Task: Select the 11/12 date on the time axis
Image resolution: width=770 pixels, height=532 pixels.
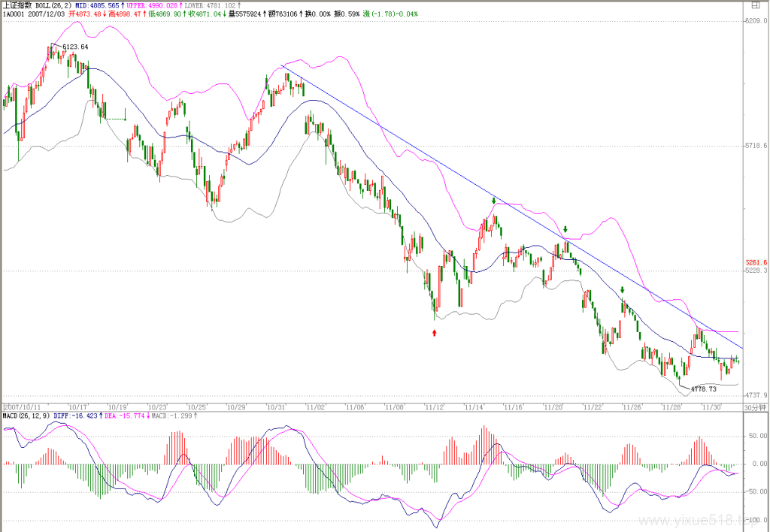Action: point(434,407)
